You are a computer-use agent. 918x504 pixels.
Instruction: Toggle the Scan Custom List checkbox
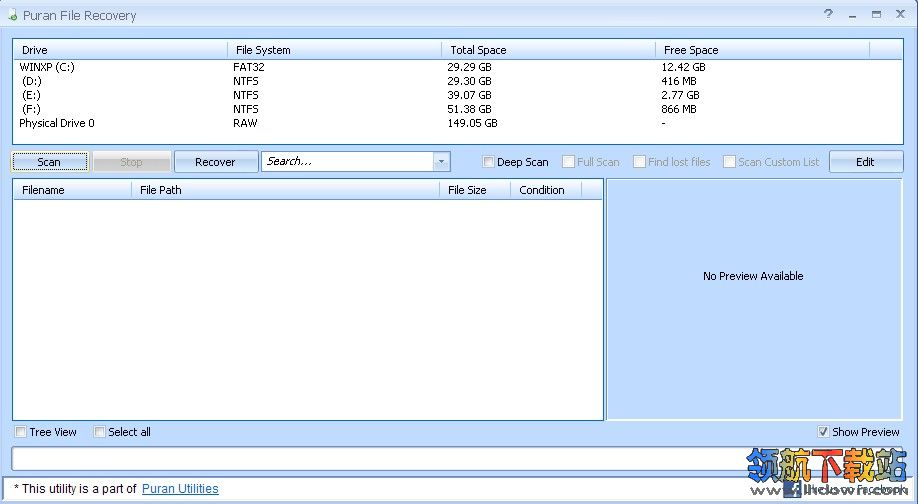click(x=729, y=162)
